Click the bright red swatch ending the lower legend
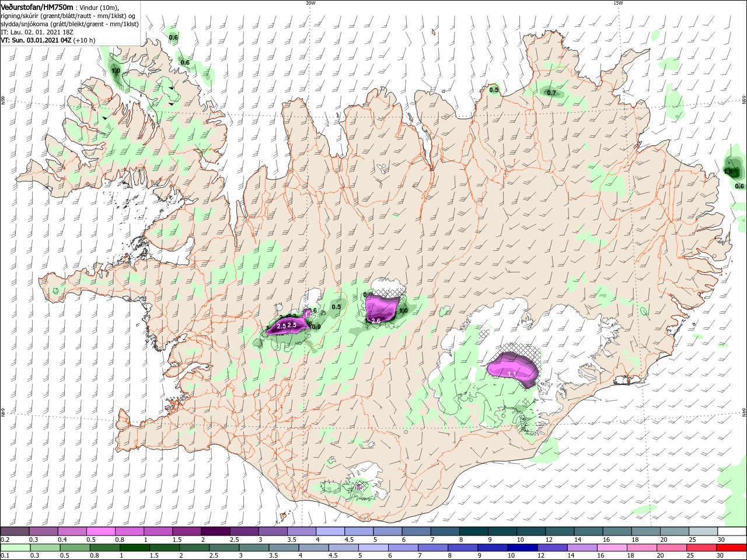 (x=732, y=548)
